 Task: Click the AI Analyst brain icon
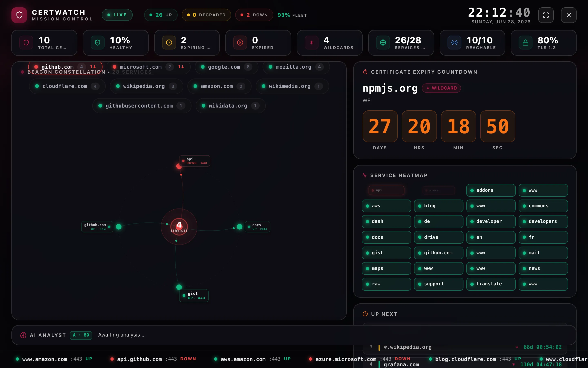click(23, 335)
